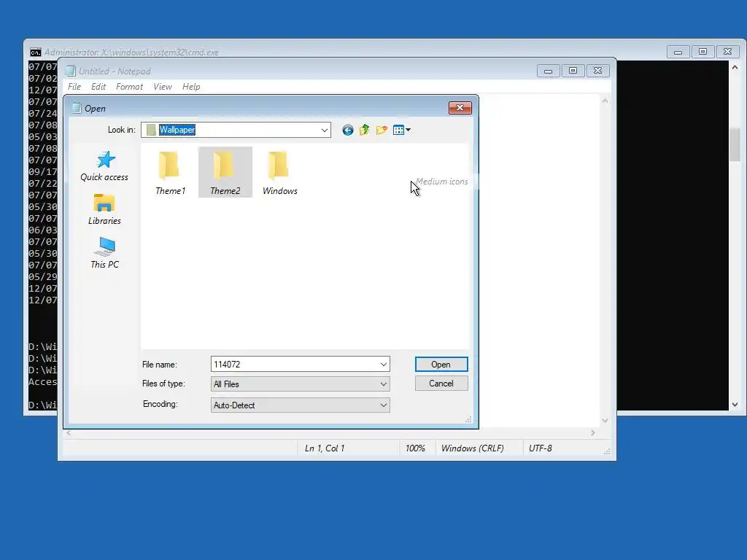This screenshot has width=747, height=560.
Task: Expand the File name dropdown arrow
Action: 384,365
